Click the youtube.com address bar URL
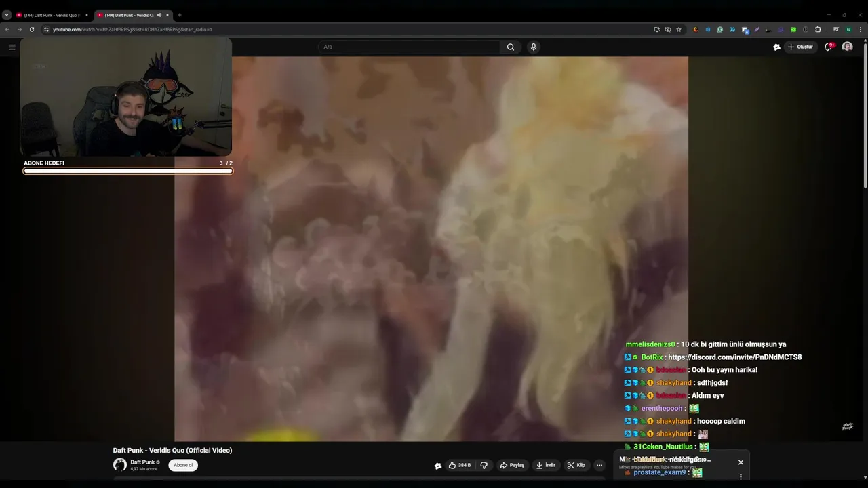The width and height of the screenshot is (868, 488). (x=132, y=29)
